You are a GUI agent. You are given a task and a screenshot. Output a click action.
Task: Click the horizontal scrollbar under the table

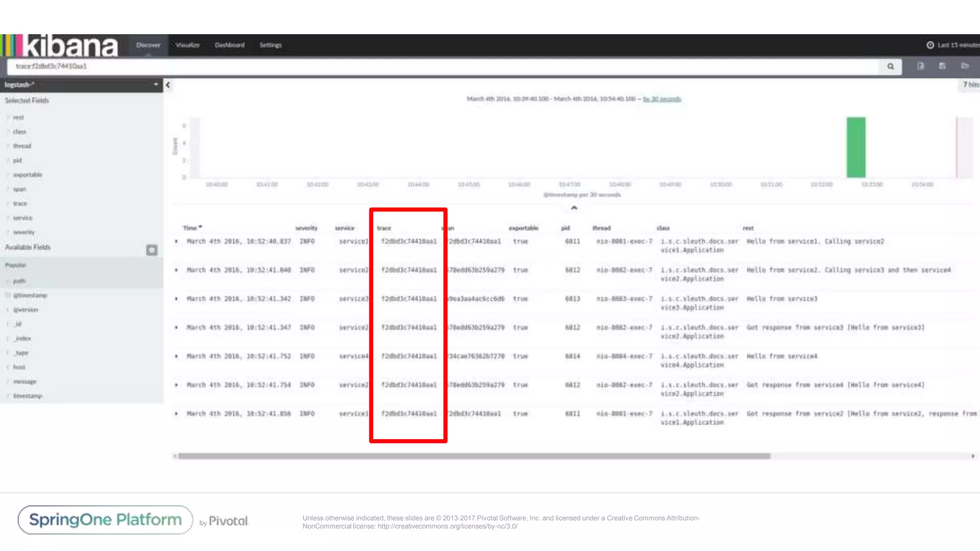point(474,456)
